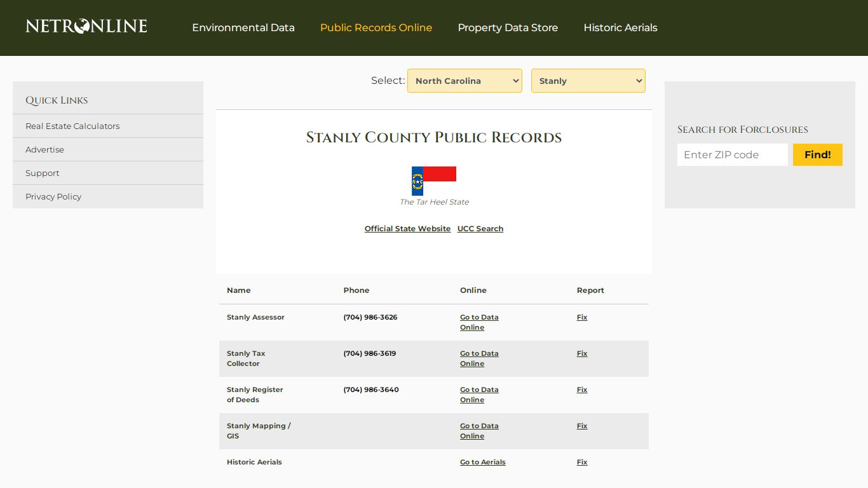Select the phone number (704) 986-3619
This screenshot has width=868, height=488.
[x=370, y=353]
